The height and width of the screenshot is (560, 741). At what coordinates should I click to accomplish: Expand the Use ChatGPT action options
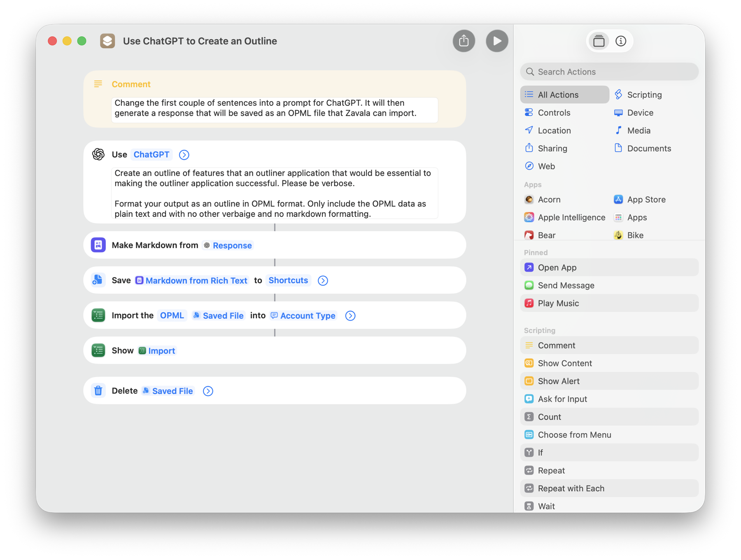coord(184,155)
